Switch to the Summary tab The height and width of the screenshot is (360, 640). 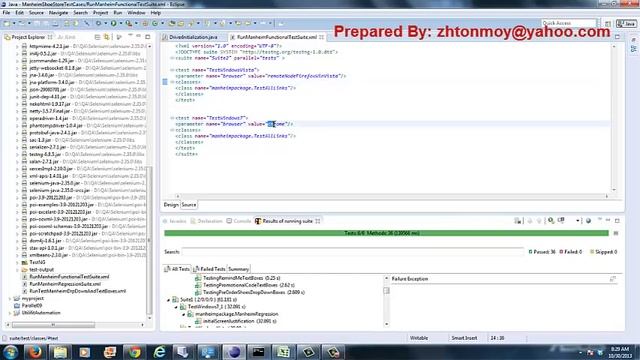[x=238, y=269]
